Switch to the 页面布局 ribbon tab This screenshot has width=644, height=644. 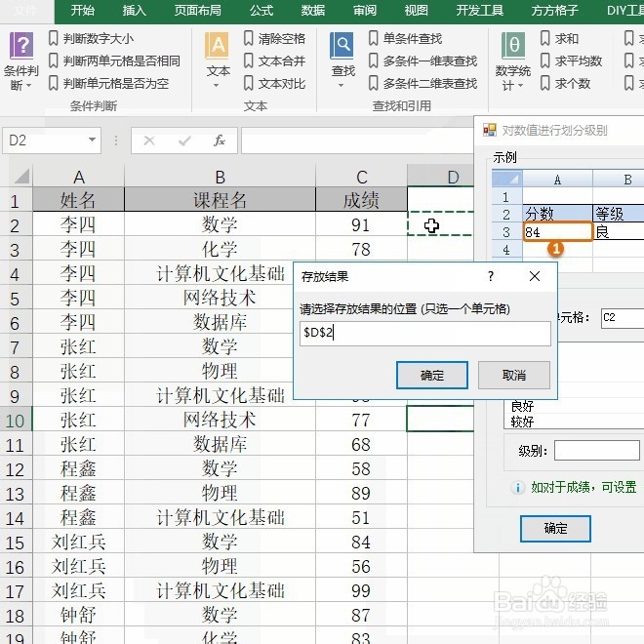click(x=197, y=11)
